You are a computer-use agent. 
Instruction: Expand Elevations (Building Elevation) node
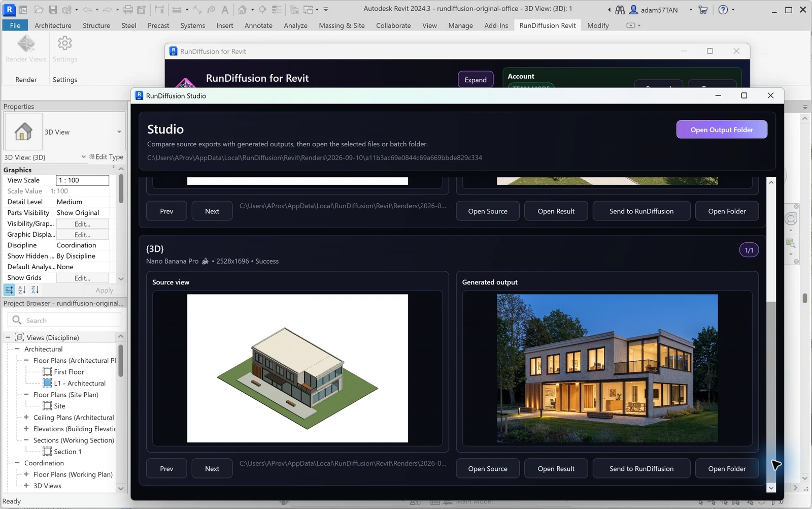point(26,429)
